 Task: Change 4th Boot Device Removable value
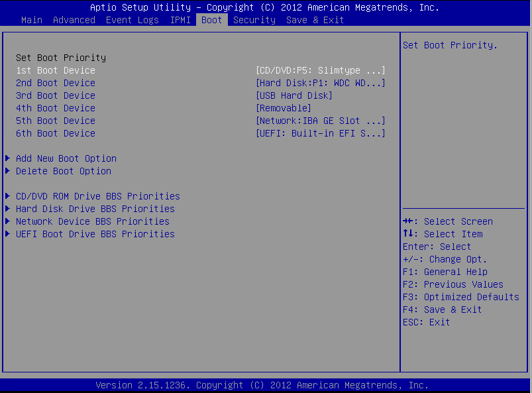click(x=283, y=108)
